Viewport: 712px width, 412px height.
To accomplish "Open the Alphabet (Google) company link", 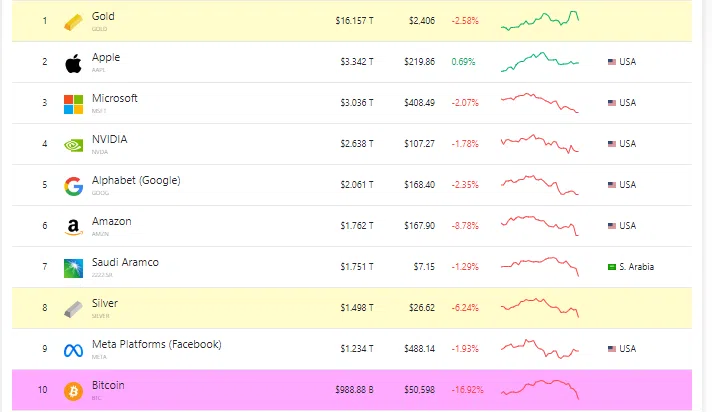I will tap(136, 180).
